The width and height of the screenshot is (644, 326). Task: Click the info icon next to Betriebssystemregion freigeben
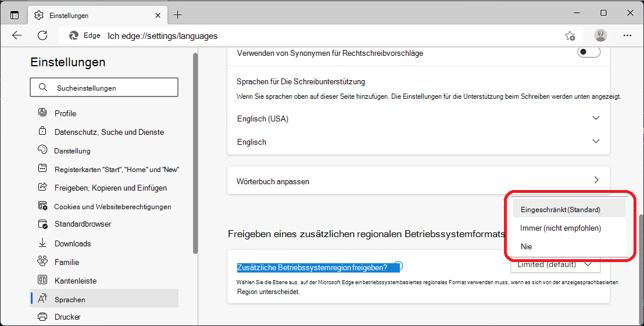pyautogui.click(x=398, y=266)
